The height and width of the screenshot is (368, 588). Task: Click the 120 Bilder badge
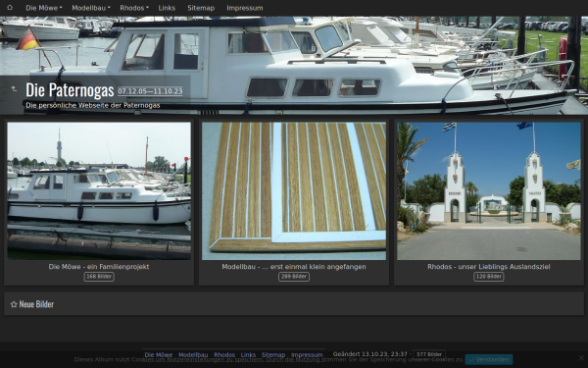(489, 277)
